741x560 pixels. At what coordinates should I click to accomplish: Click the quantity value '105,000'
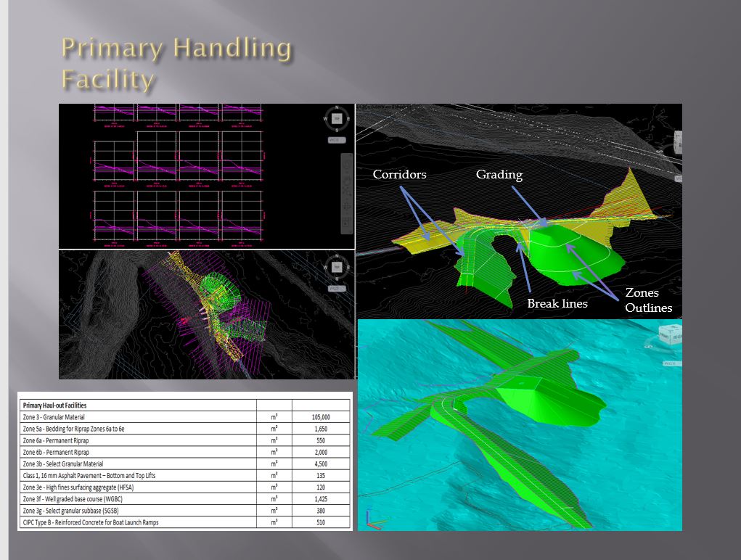click(321, 417)
